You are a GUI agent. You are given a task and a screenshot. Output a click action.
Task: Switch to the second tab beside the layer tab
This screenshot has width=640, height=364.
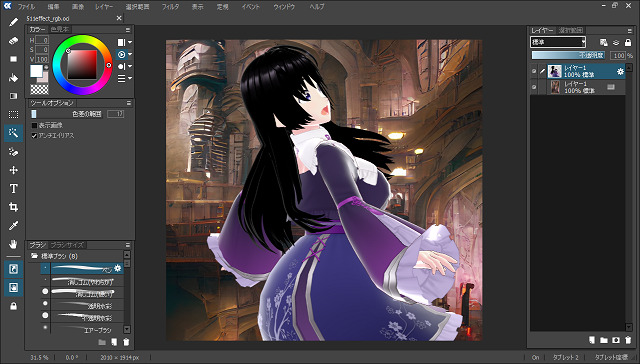(571, 30)
